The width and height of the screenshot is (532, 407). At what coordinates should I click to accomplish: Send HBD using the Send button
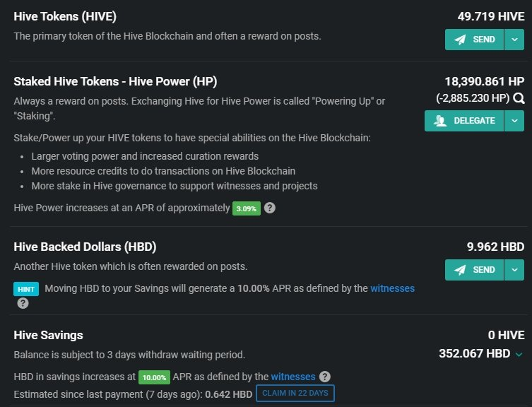474,270
